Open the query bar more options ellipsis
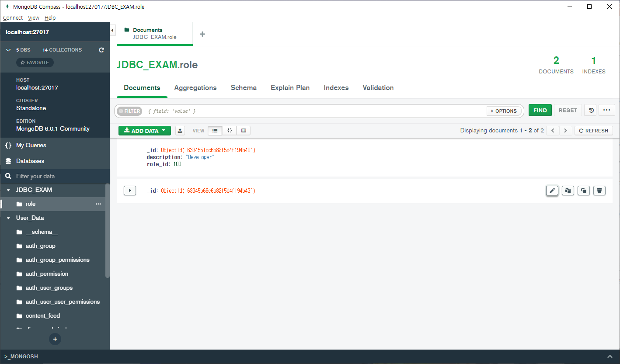The height and width of the screenshot is (364, 620). coord(606,111)
